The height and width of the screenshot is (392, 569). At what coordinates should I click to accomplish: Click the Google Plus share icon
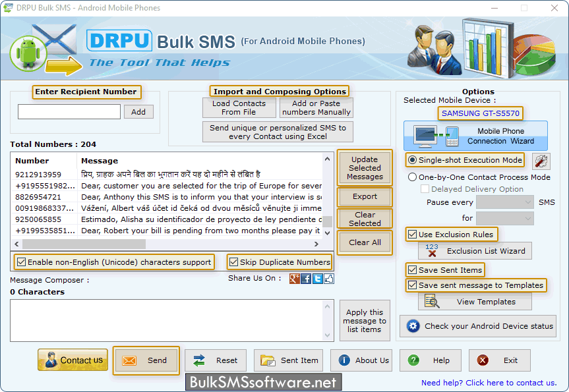[294, 279]
